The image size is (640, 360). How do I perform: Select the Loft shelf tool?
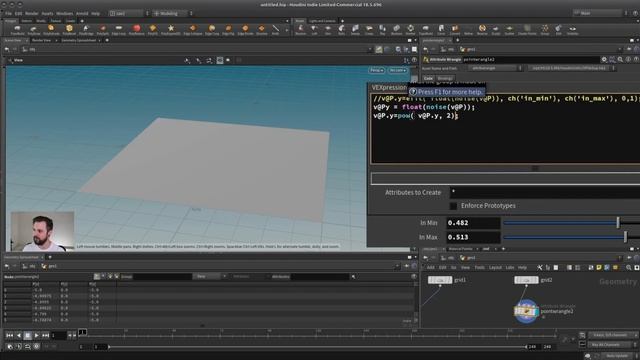pyautogui.click(x=314, y=30)
